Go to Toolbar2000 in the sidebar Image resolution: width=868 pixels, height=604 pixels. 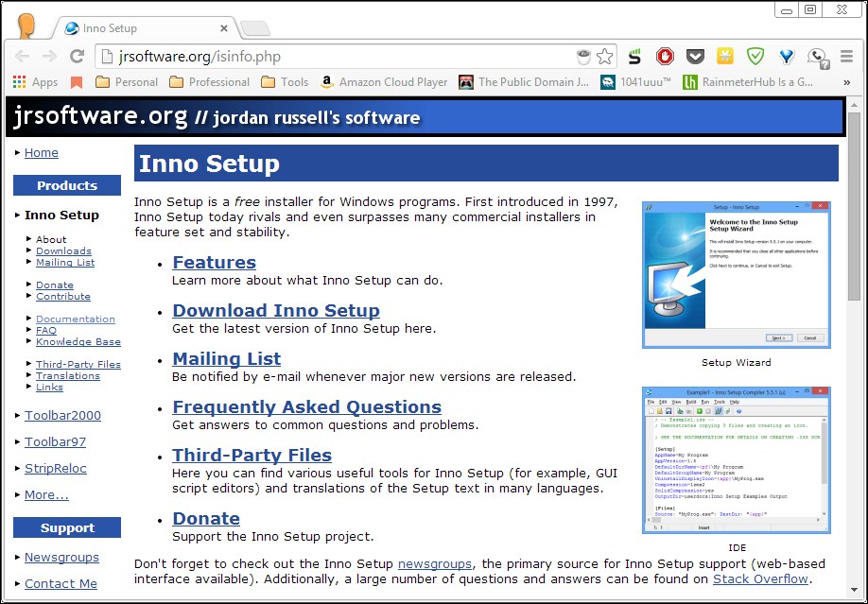click(62, 416)
